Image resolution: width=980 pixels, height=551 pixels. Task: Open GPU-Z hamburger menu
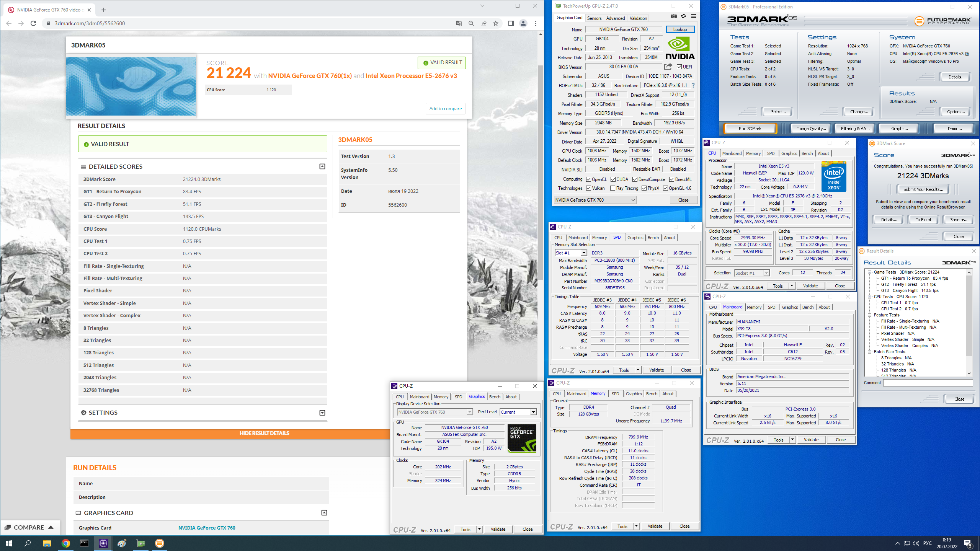coord(693,16)
